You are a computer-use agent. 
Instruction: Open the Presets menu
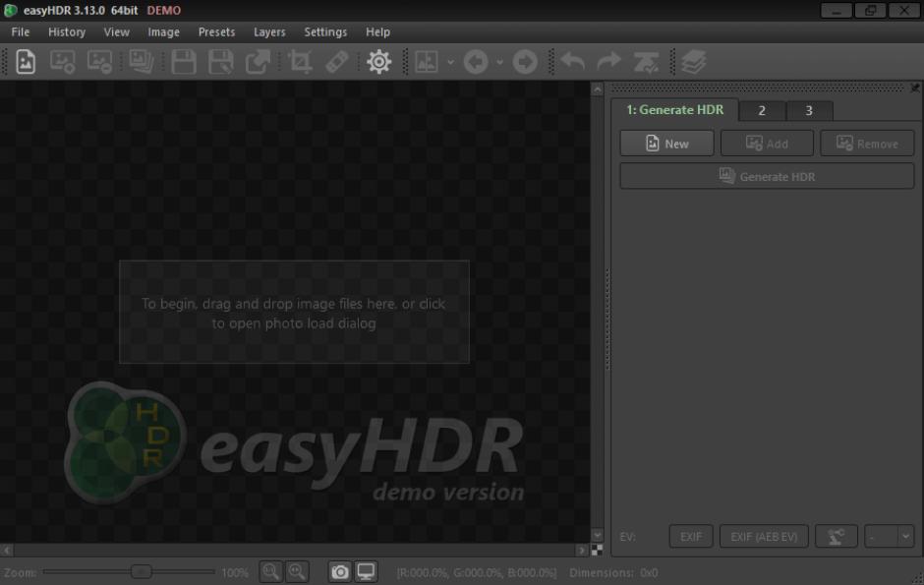point(216,31)
